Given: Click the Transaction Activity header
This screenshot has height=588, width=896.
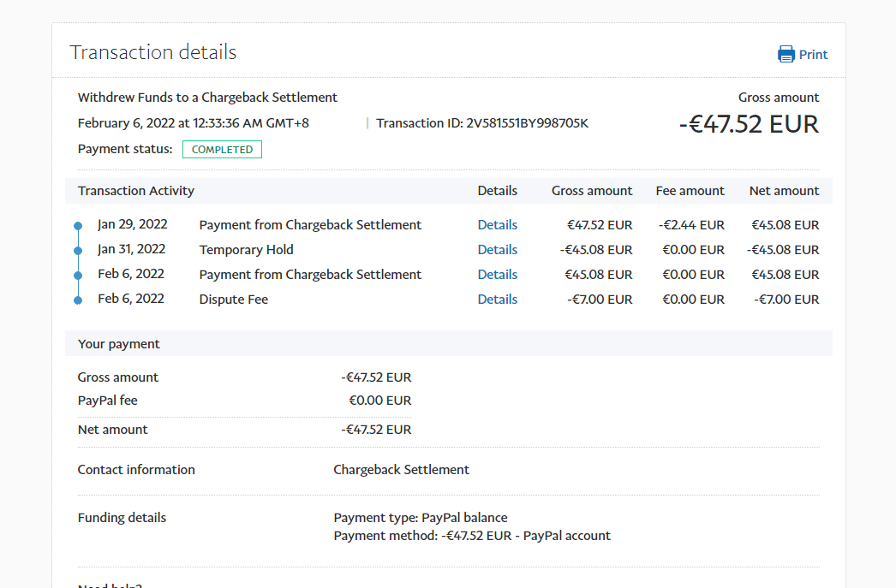Looking at the screenshot, I should coord(136,191).
